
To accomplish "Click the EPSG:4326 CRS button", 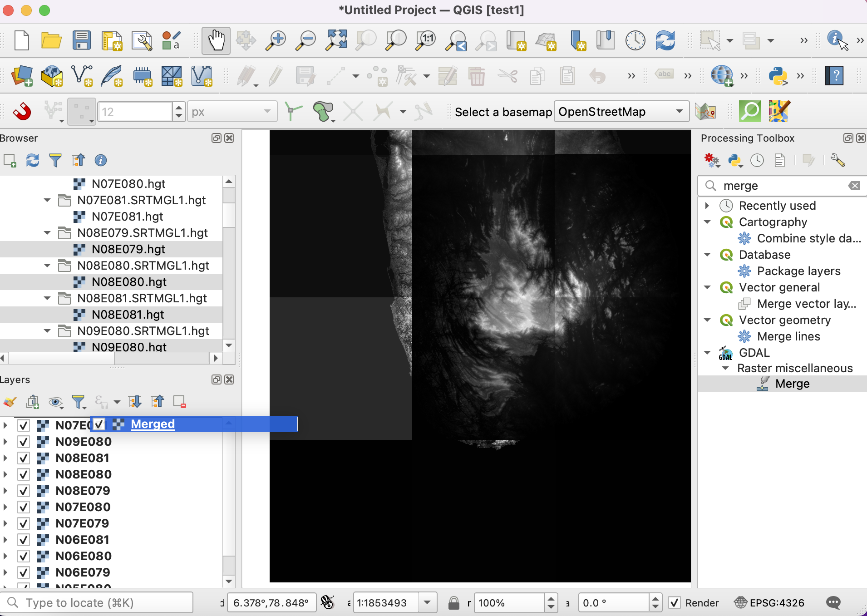I will click(x=770, y=603).
